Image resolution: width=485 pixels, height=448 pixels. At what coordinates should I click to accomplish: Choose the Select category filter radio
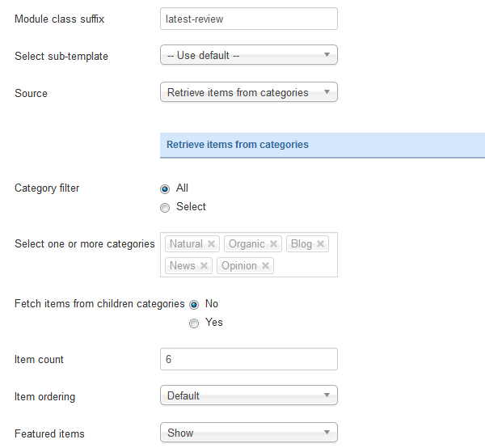(165, 207)
